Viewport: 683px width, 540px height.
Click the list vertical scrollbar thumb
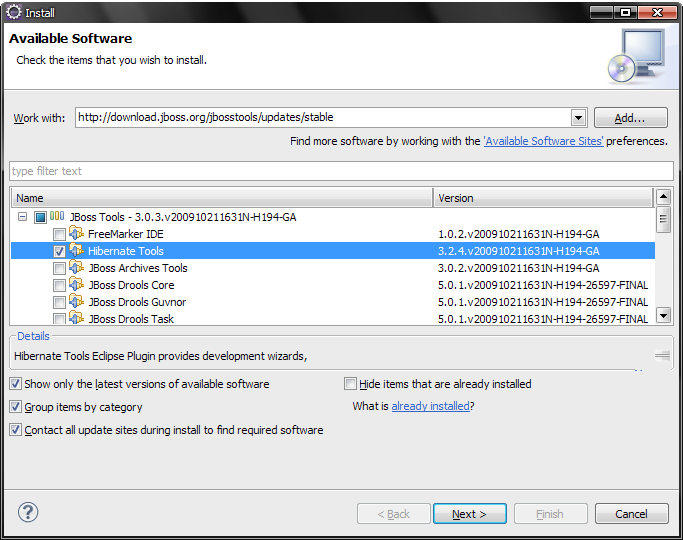[x=663, y=219]
